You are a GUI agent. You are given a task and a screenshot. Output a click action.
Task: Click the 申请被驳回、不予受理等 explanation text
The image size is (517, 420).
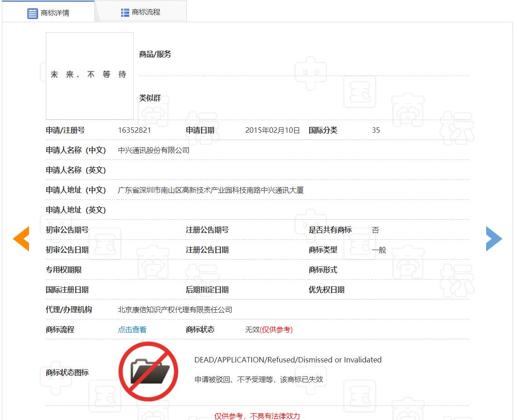(258, 380)
